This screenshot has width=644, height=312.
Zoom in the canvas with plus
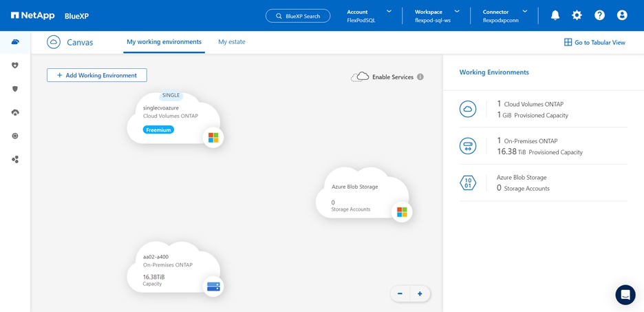[420, 294]
